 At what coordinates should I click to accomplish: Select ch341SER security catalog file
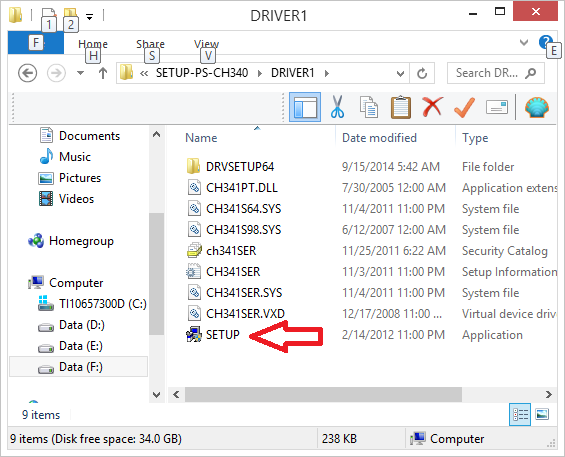[x=231, y=250]
